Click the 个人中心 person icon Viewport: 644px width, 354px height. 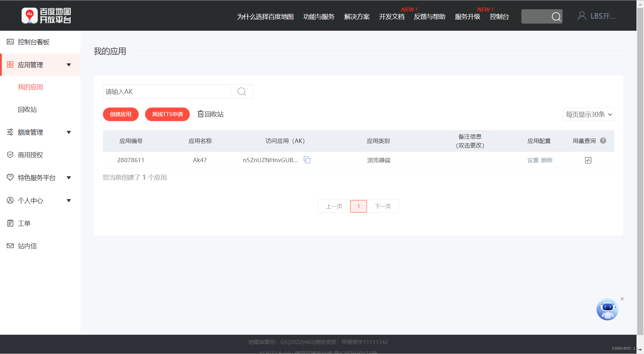click(x=10, y=200)
